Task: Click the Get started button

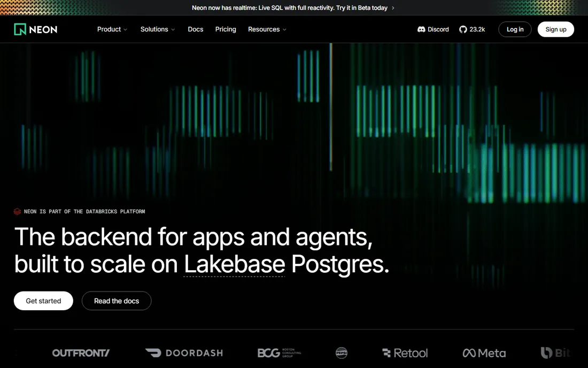Action: [x=43, y=301]
